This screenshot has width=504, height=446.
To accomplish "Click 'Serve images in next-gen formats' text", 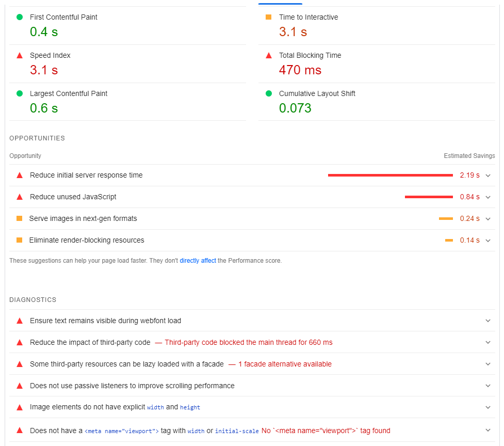I will pyautogui.click(x=83, y=219).
